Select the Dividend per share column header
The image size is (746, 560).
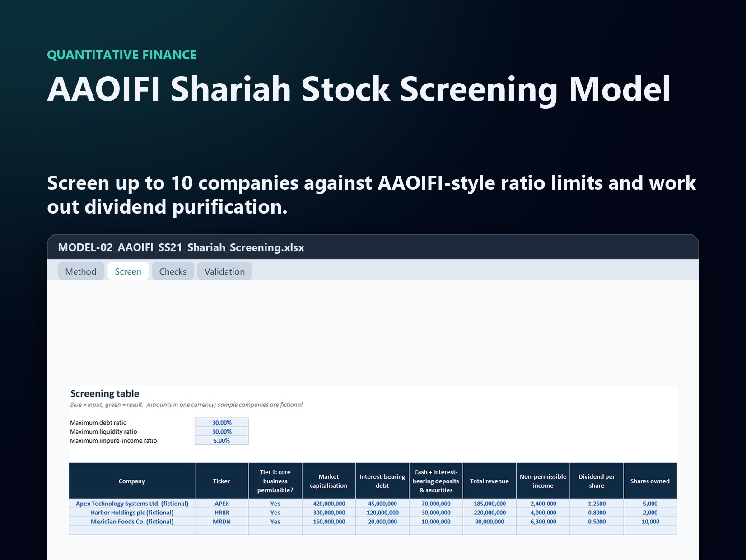pyautogui.click(x=597, y=481)
